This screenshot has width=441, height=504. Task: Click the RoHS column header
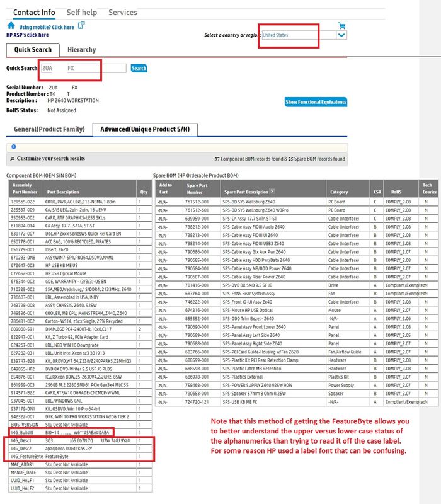[401, 188]
